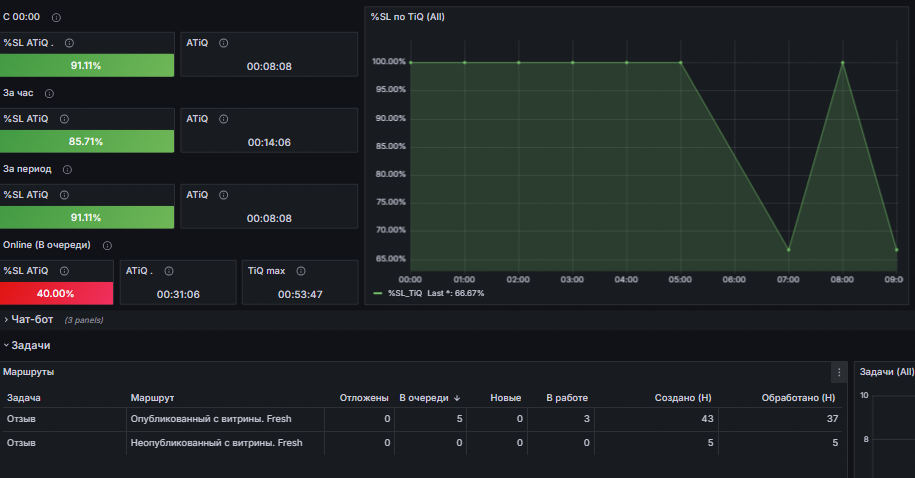Click info icon next to Online (В очереди)
The width and height of the screenshot is (915, 478).
point(107,246)
